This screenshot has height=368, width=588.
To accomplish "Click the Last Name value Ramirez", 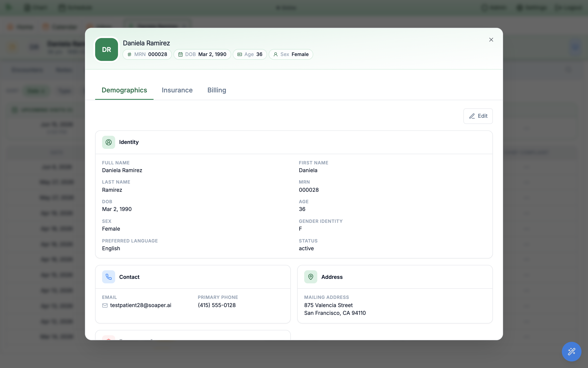I will click(112, 190).
